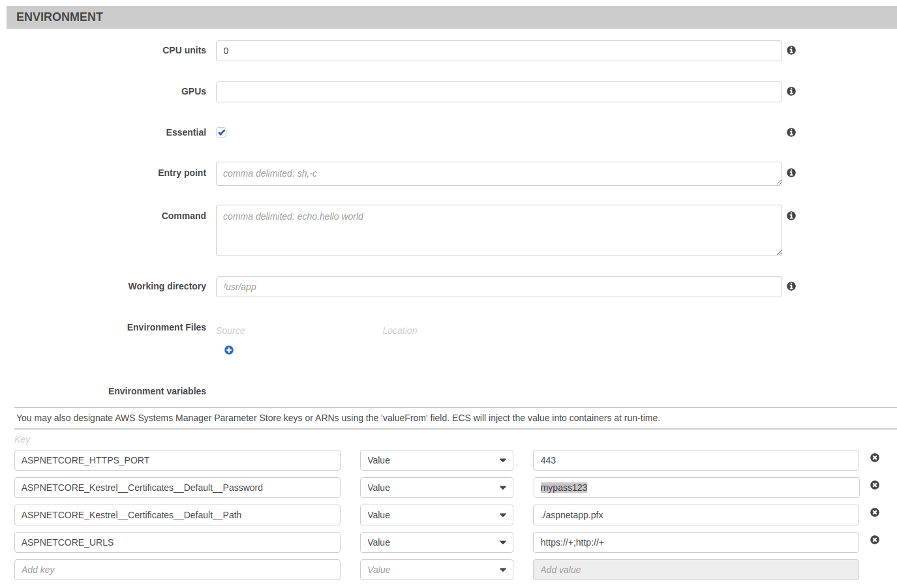Remove the ASPNETCORE_HTTPS_PORT variable

(874, 457)
